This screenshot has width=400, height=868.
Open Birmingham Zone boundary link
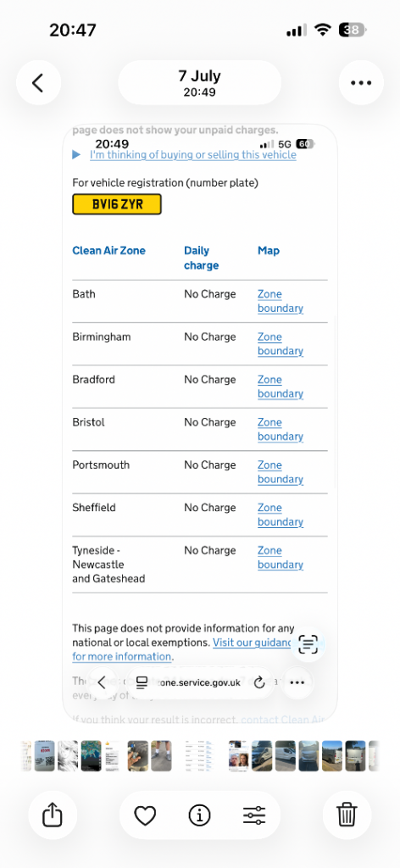[280, 344]
